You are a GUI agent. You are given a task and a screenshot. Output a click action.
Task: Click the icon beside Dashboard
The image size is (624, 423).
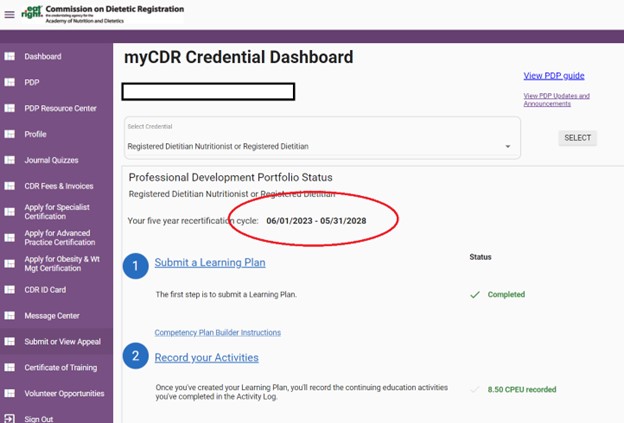tap(10, 57)
